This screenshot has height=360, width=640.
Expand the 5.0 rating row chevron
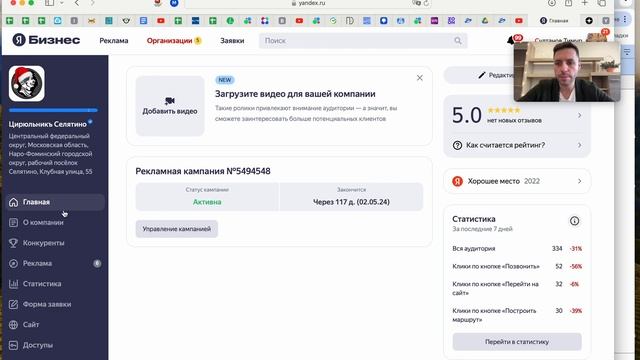pos(579,116)
